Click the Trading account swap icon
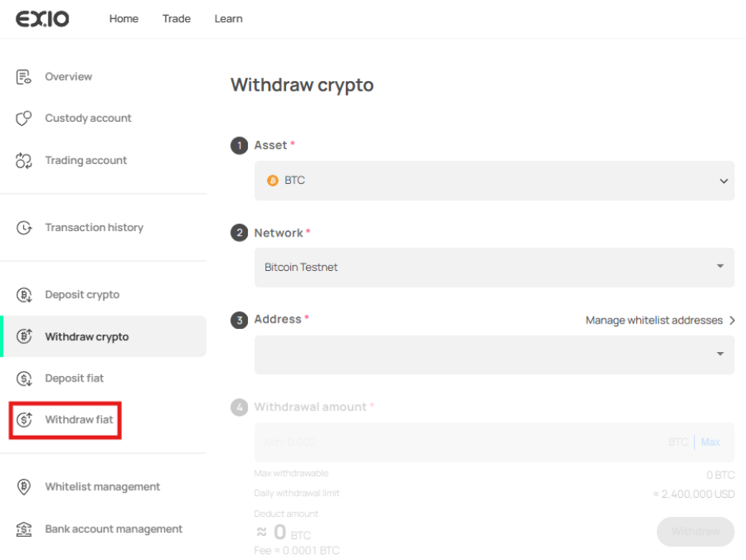 (x=24, y=161)
